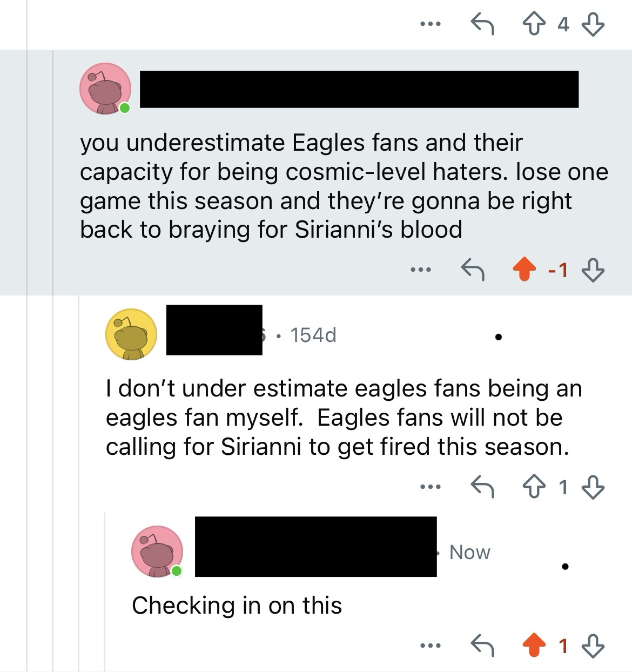Reply to the top comment with score 4

[482, 24]
